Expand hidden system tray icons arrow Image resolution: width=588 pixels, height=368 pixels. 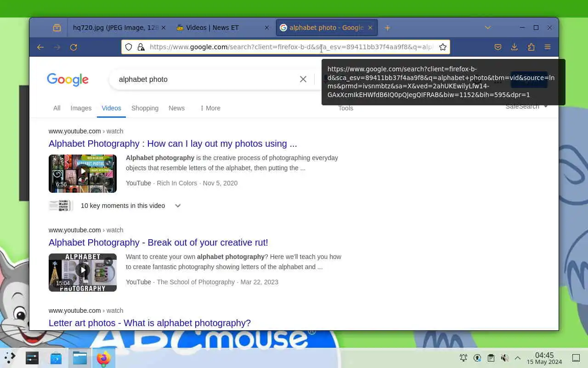[518, 358]
